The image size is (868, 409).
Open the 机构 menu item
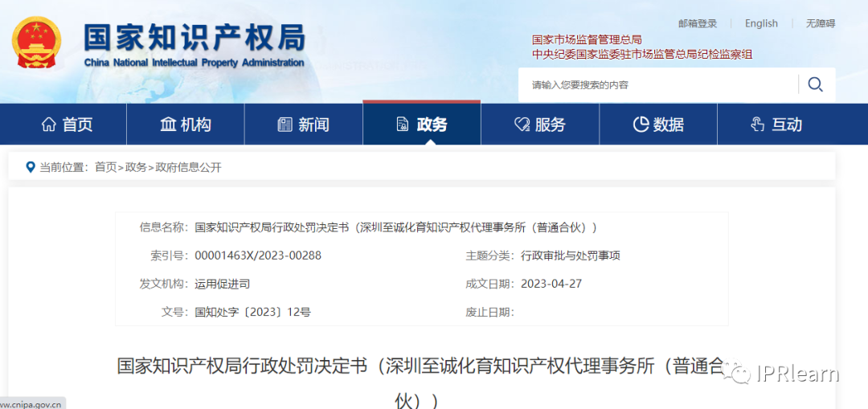(186, 125)
